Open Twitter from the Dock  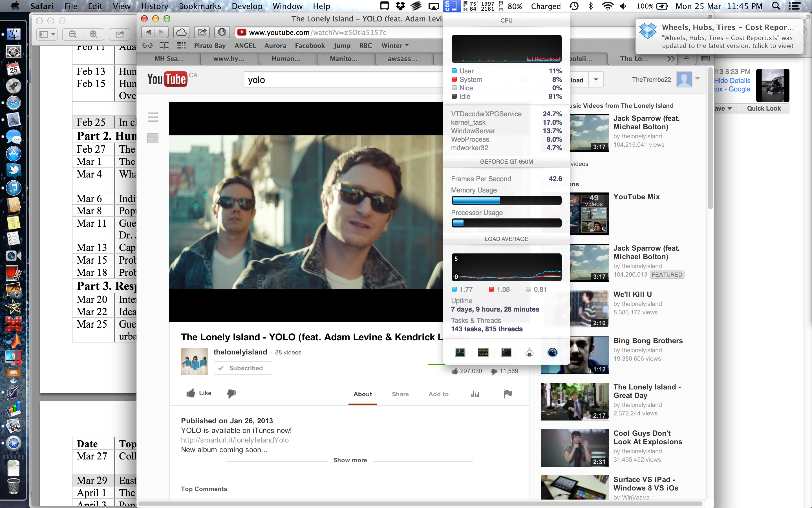[x=14, y=170]
